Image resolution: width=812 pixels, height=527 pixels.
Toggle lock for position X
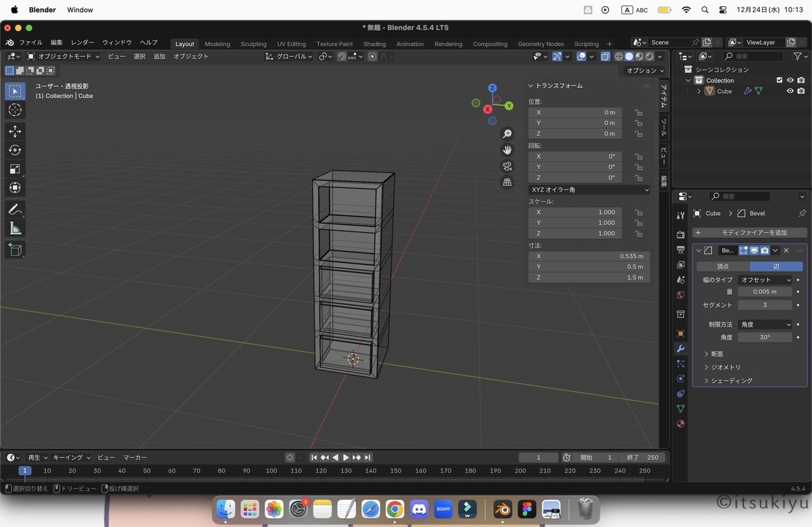(x=638, y=112)
